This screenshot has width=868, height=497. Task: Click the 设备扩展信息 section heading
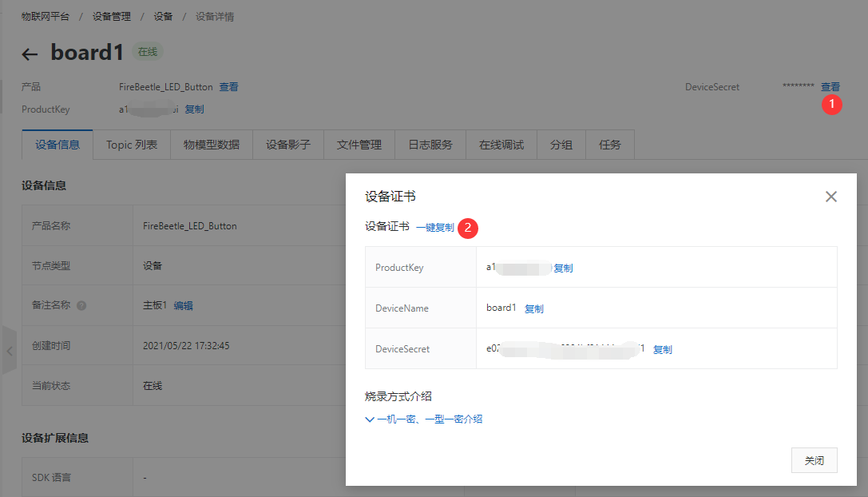pyautogui.click(x=55, y=438)
